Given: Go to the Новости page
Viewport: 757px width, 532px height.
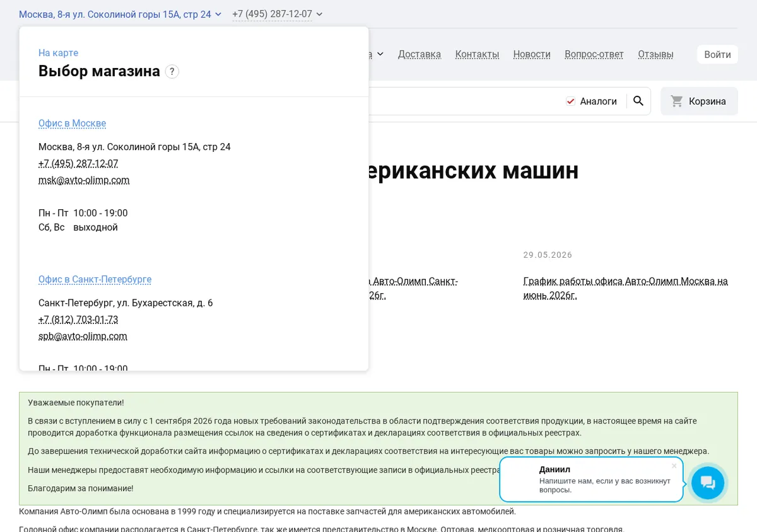Looking at the screenshot, I should pos(532,54).
